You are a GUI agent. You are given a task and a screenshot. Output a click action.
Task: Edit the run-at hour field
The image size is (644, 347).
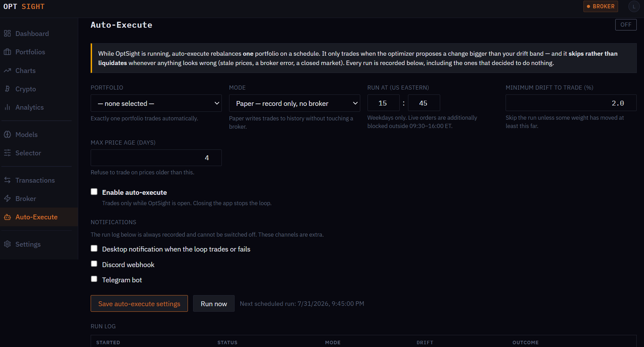384,103
